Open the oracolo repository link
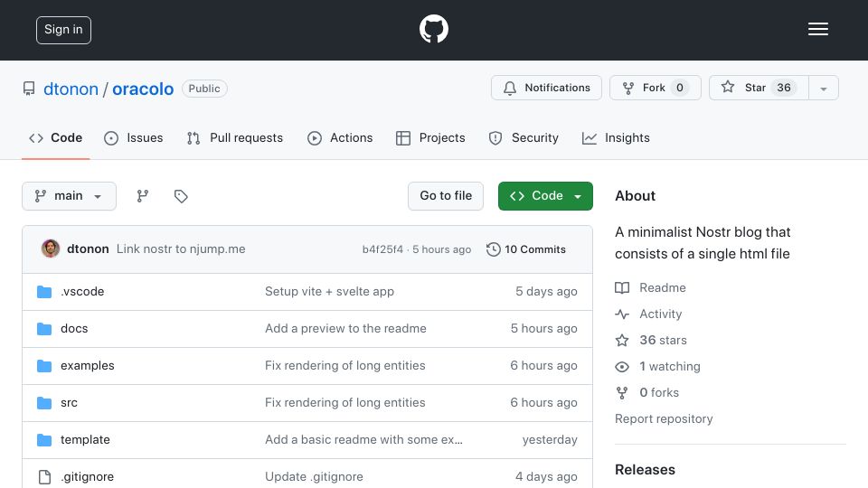The width and height of the screenshot is (868, 488). point(143,89)
